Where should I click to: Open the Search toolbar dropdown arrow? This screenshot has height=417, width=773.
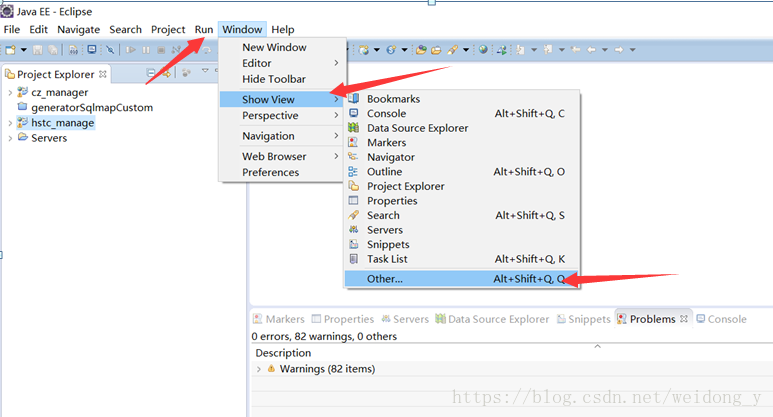pyautogui.click(x=466, y=50)
